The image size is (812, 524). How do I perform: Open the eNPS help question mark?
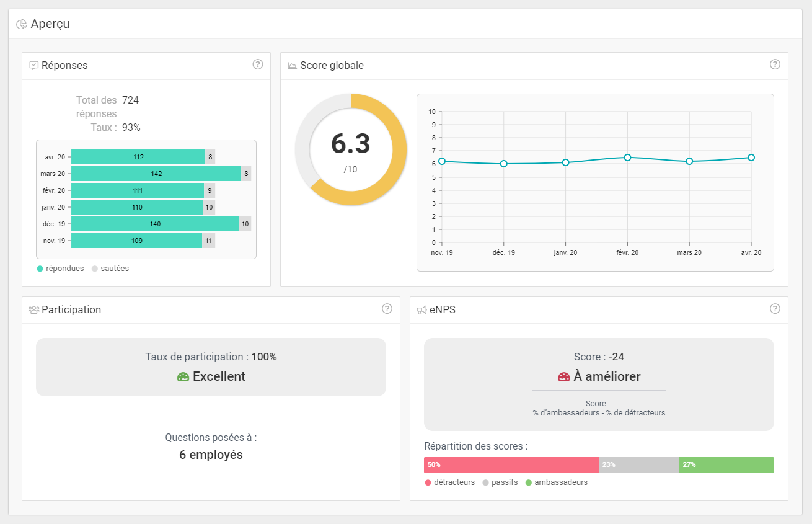(x=775, y=309)
